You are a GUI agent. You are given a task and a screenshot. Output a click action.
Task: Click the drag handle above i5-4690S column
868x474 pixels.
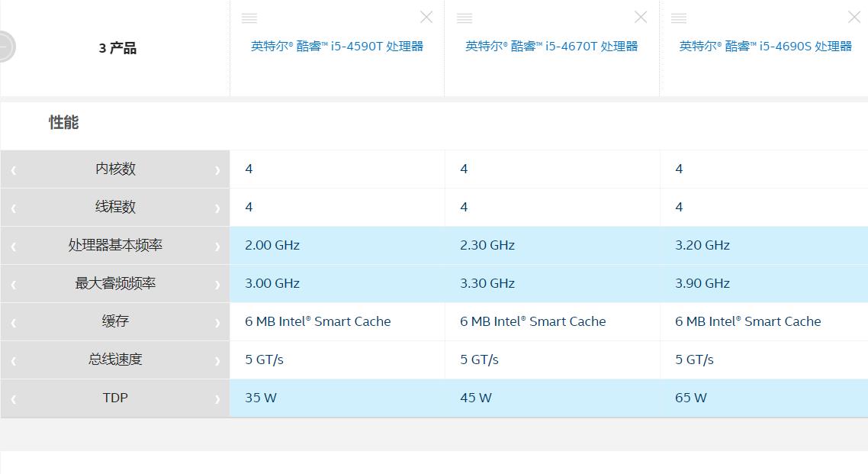coord(679,17)
